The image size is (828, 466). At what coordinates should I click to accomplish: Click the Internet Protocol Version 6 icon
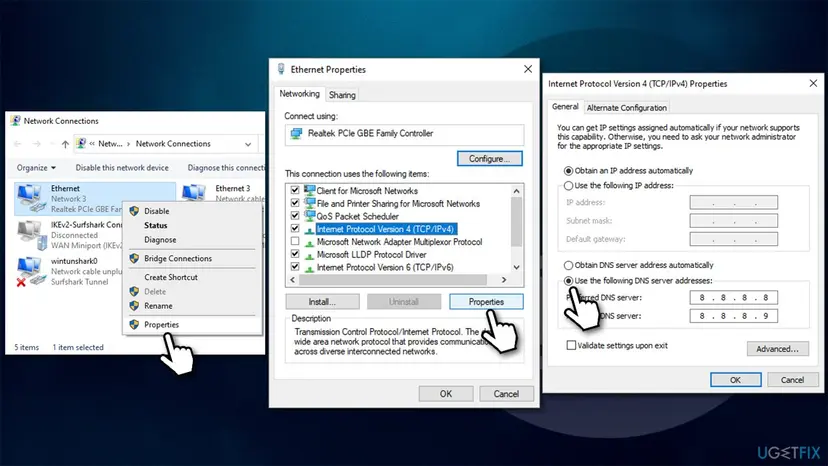[x=309, y=268]
